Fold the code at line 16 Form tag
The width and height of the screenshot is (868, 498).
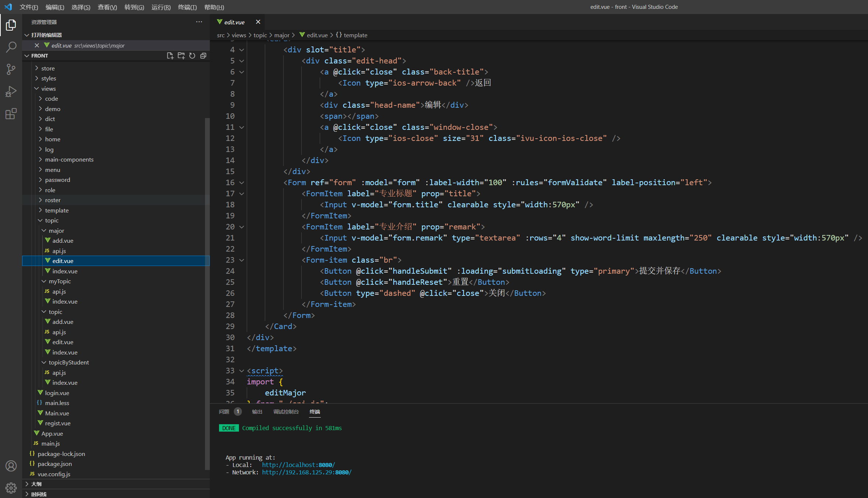coord(242,183)
